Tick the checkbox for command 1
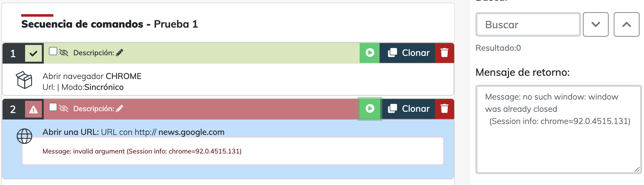 [53, 51]
